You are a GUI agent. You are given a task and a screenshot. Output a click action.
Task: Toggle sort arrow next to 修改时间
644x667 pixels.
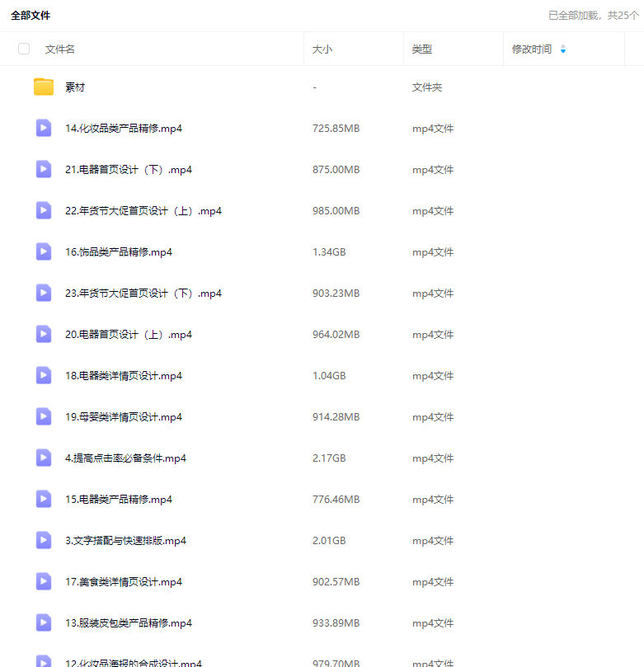tap(563, 49)
